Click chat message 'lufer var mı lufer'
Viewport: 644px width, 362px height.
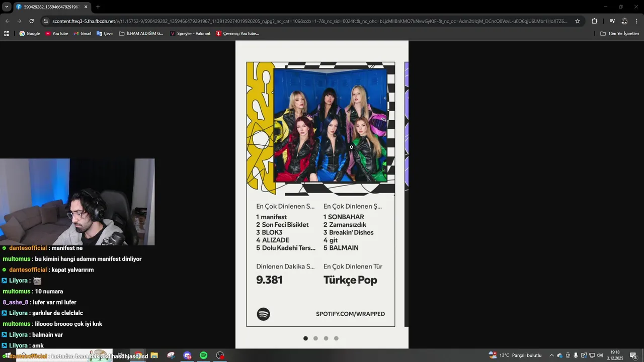pos(54,302)
